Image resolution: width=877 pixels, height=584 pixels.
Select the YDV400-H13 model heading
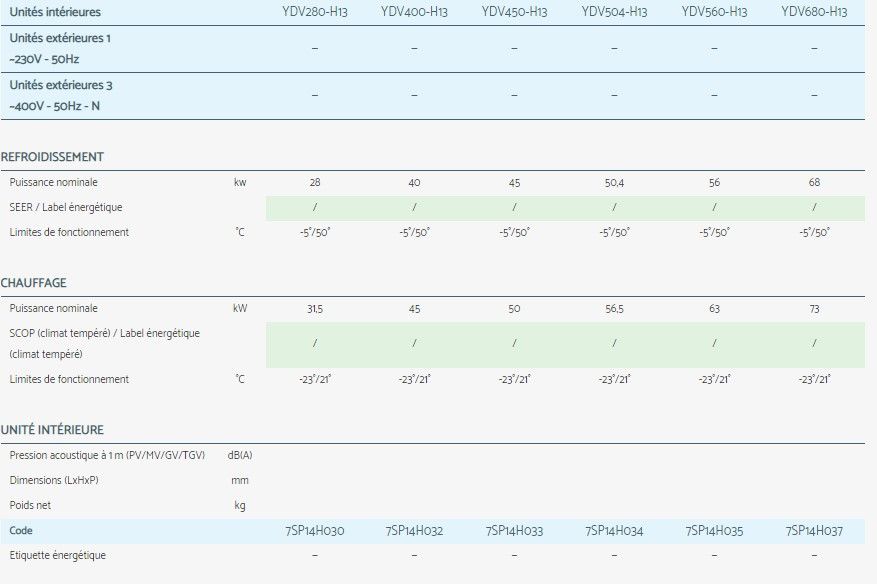[x=414, y=12]
